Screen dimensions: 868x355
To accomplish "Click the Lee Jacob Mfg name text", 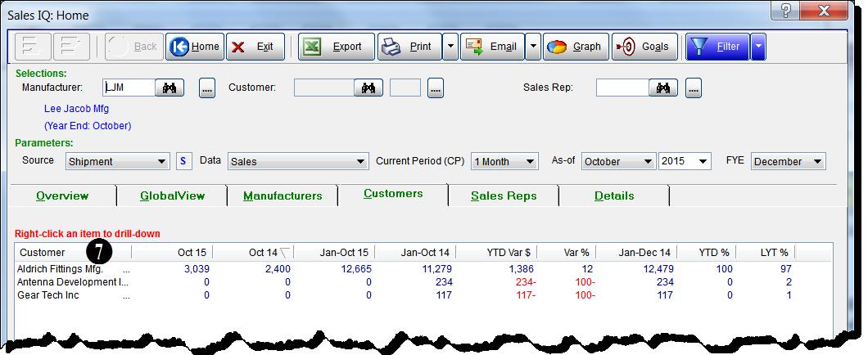I will tap(76, 109).
